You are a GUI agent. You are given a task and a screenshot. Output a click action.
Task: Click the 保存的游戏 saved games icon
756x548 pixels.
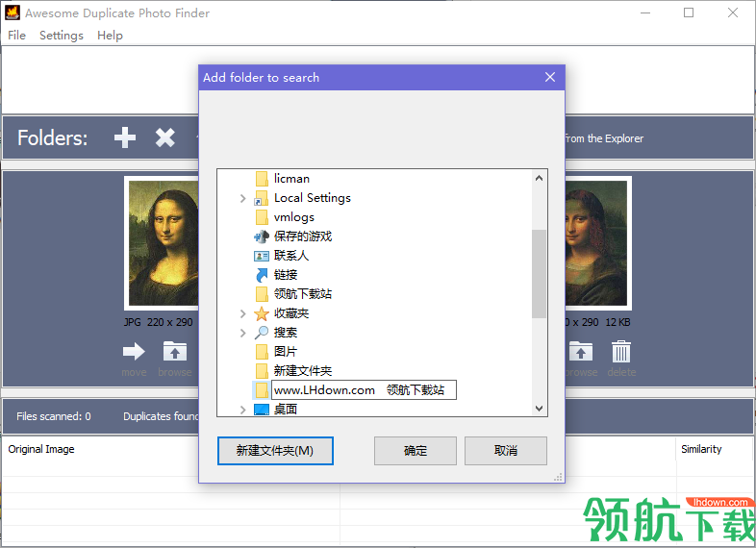(x=262, y=237)
